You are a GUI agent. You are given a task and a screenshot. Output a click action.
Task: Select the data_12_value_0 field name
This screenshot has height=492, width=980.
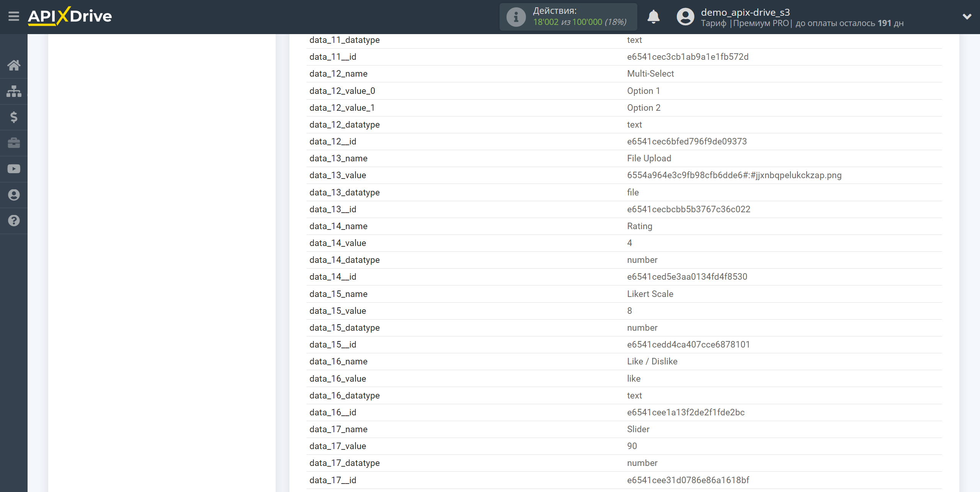point(342,91)
